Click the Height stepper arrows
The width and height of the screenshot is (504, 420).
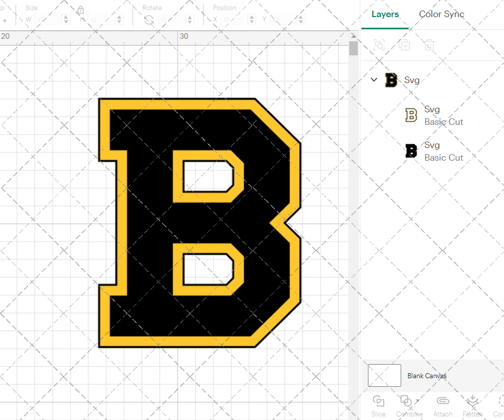click(119, 20)
